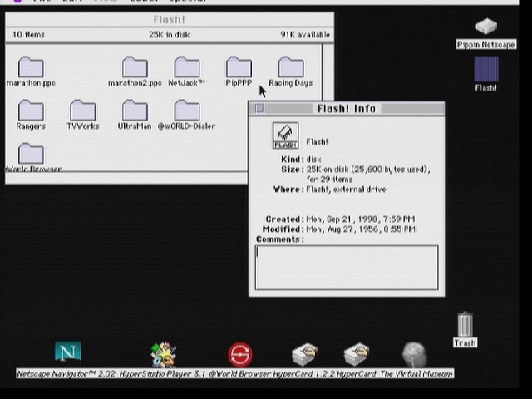Image resolution: width=532 pixels, height=399 pixels.
Task: Click the "Flash!" name beside the Info icon
Action: [x=317, y=142]
